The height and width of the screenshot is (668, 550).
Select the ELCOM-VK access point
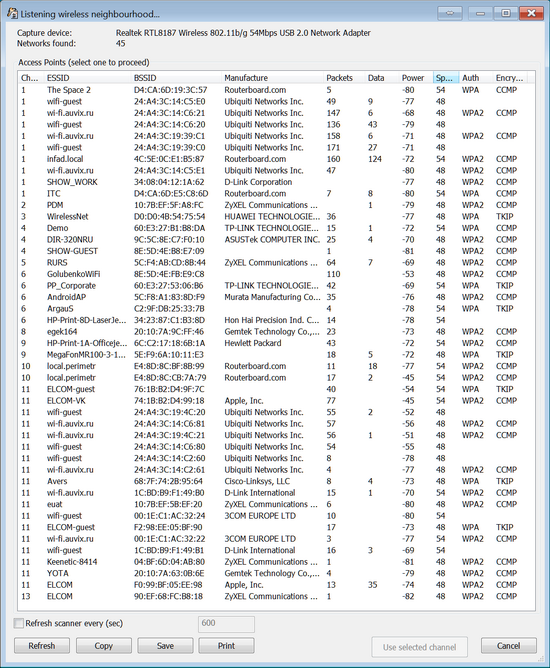click(276, 400)
